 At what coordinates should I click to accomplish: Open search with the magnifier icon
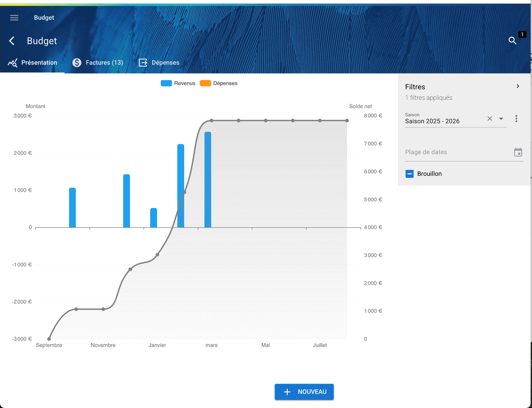[512, 40]
